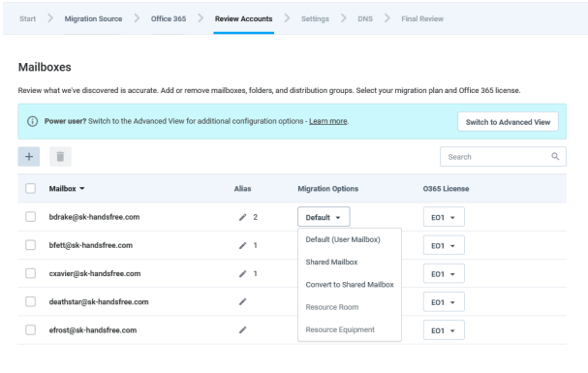
Task: Toggle the select-all mailboxes checkbox
Action: [x=30, y=188]
